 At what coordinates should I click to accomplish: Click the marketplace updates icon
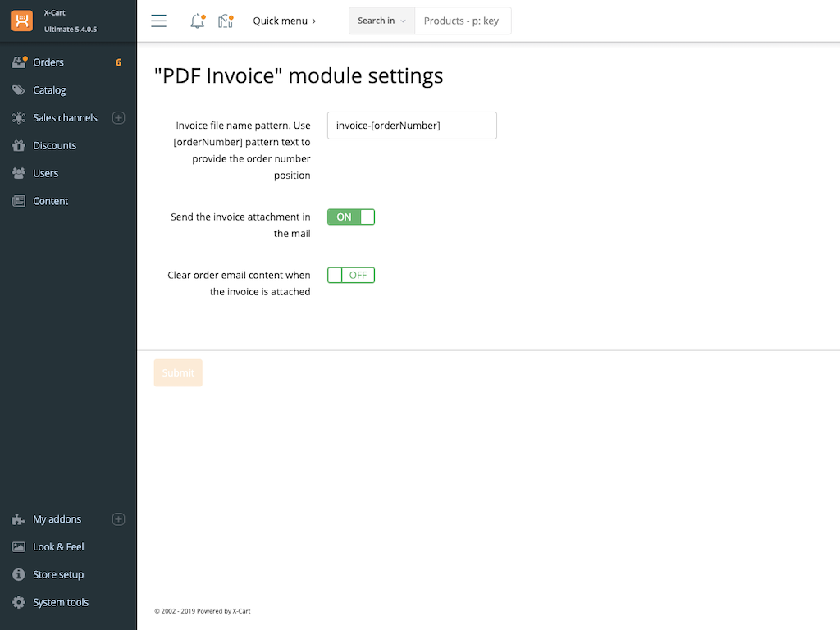click(x=225, y=21)
